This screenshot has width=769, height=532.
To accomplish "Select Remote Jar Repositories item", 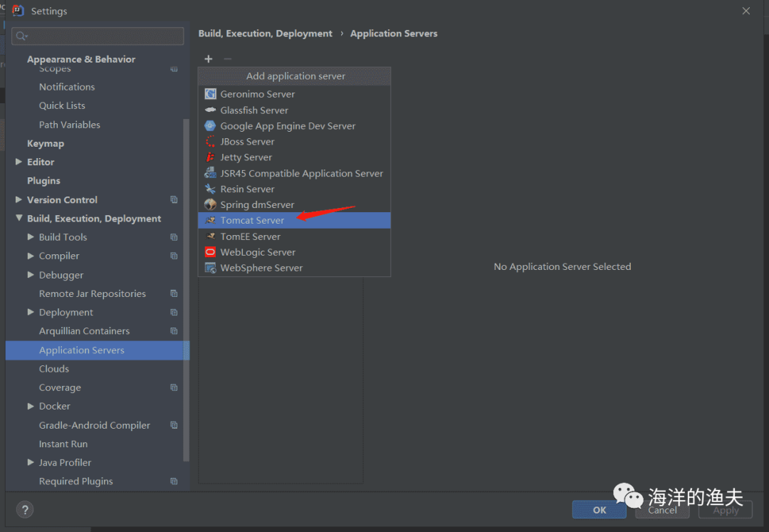I will click(92, 293).
